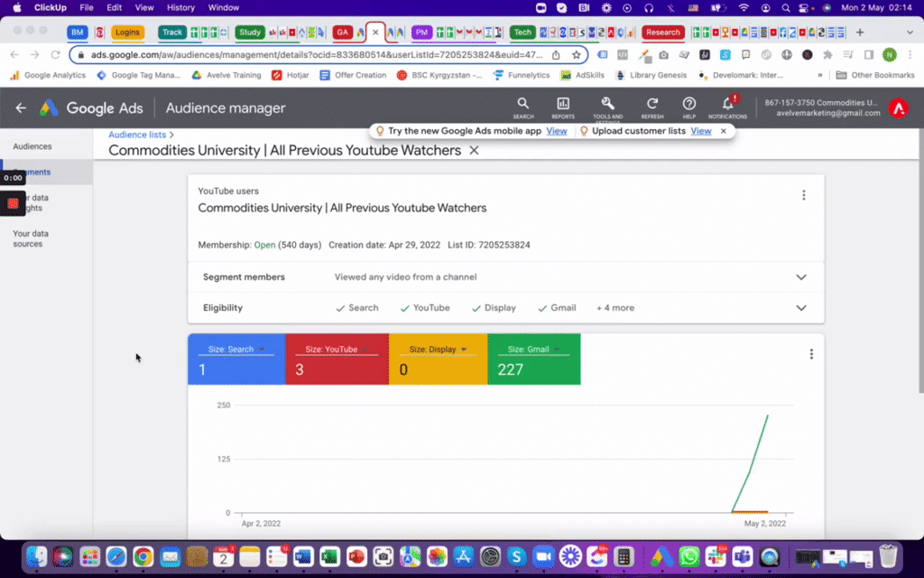Viewport: 924px width, 578px height.
Task: Click the Tools and Settings wrench icon
Action: click(607, 107)
